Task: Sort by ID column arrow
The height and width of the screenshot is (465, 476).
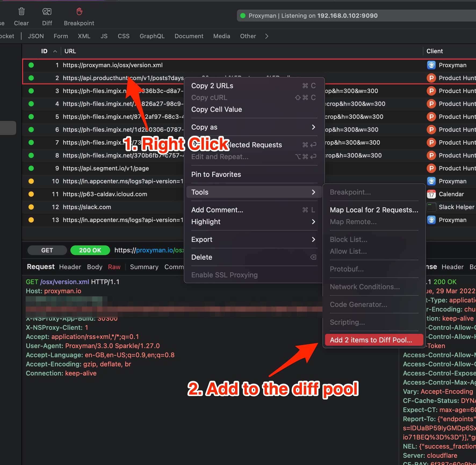Action: (x=55, y=51)
